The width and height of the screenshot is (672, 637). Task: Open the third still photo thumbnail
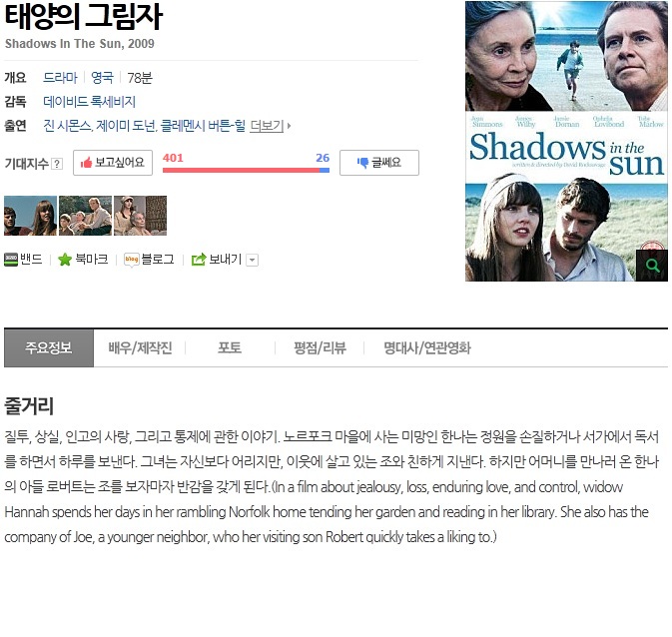(x=140, y=216)
